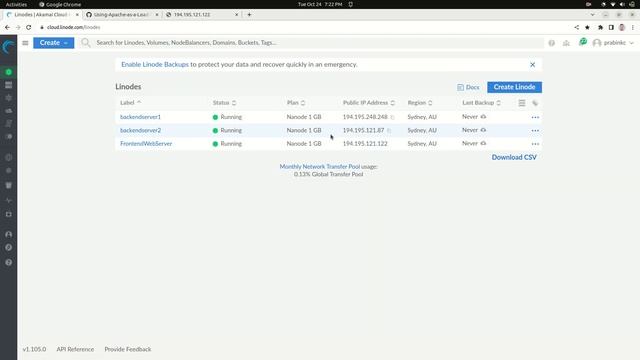This screenshot has width=640, height=360.
Task: Close the 194.195.121.122 tab
Action: click(236, 15)
